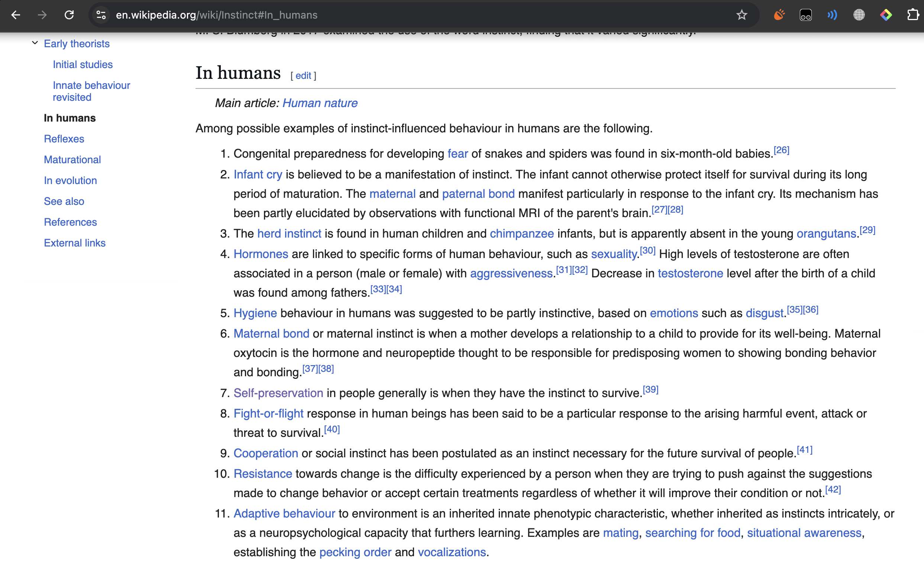Open the searching for food link
Image resolution: width=924 pixels, height=577 pixels.
click(693, 533)
